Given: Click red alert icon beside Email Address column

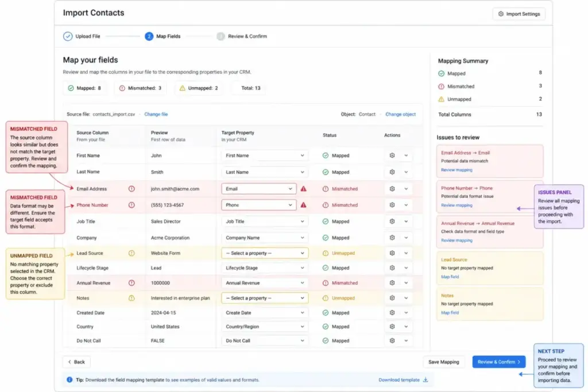Looking at the screenshot, I should click(x=131, y=189).
